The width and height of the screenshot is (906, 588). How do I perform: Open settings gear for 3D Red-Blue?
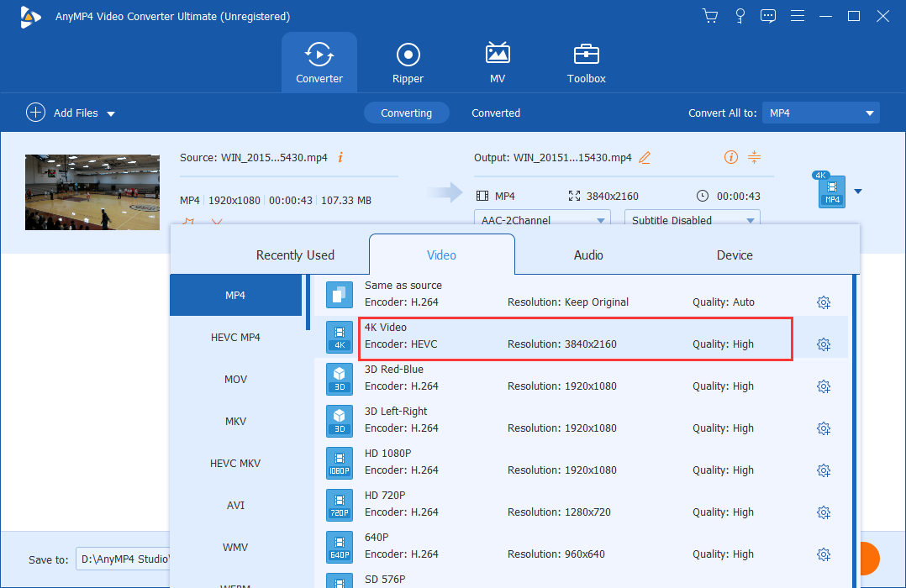point(824,386)
